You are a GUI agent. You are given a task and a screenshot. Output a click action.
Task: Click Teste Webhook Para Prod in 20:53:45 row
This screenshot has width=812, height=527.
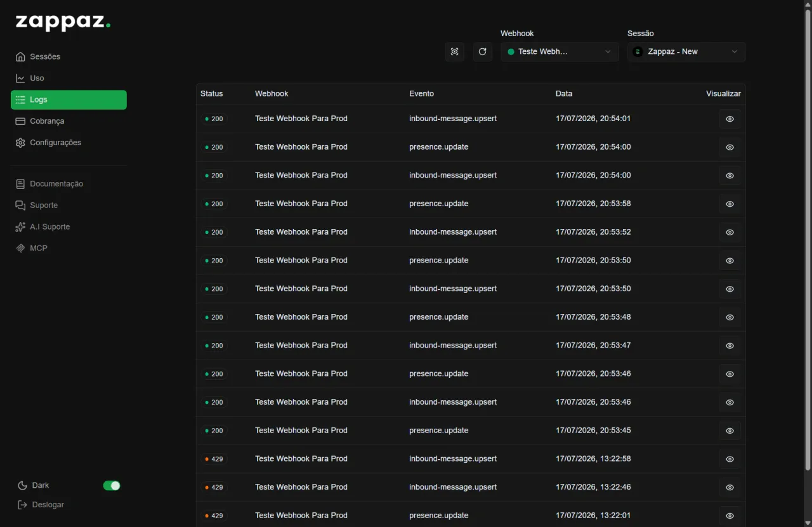click(301, 431)
